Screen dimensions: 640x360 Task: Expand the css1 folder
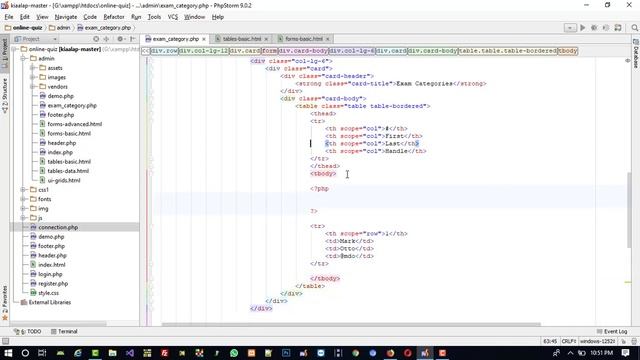click(23, 190)
